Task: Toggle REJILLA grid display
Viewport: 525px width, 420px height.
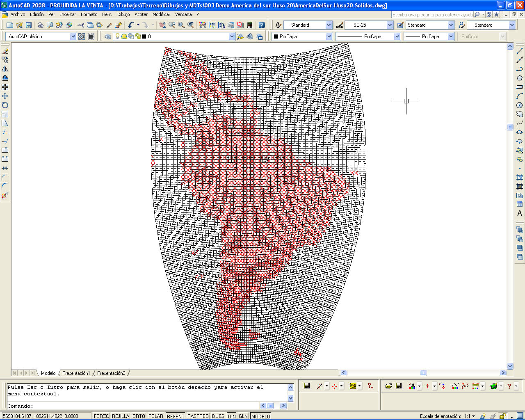Action: click(x=121, y=416)
